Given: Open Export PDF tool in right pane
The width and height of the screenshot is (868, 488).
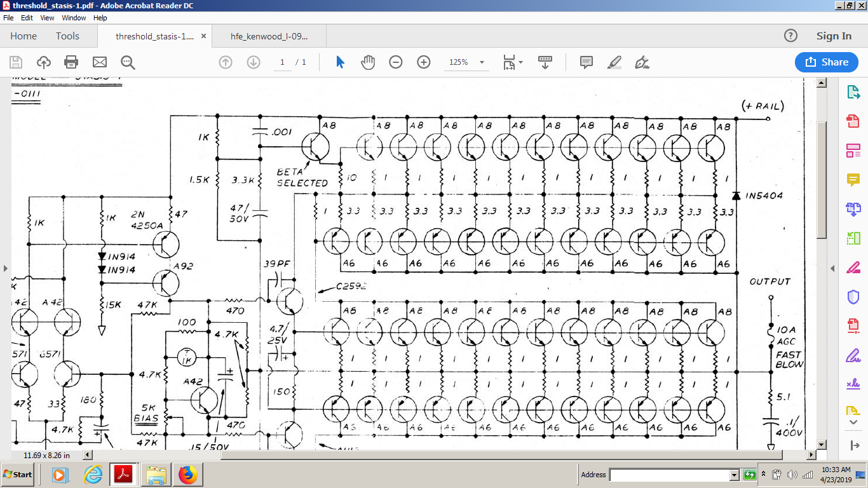Looking at the screenshot, I should (x=853, y=93).
